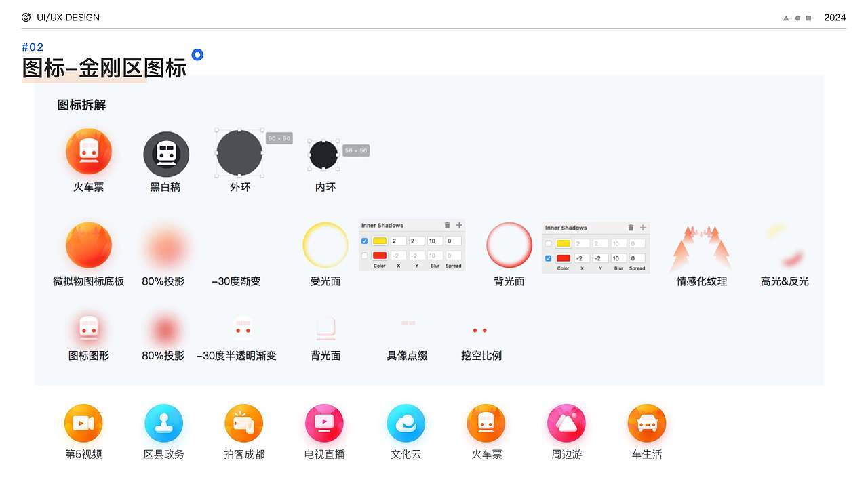Viewport: 868px width, 488px height.
Task: Click plus icon in 背光面 Inner Shadows panel
Action: 643,228
